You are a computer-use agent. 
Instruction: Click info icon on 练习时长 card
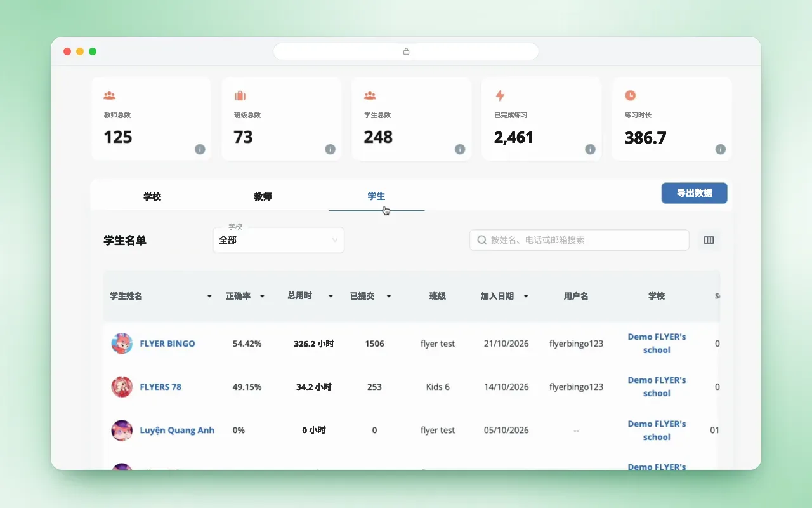point(720,149)
